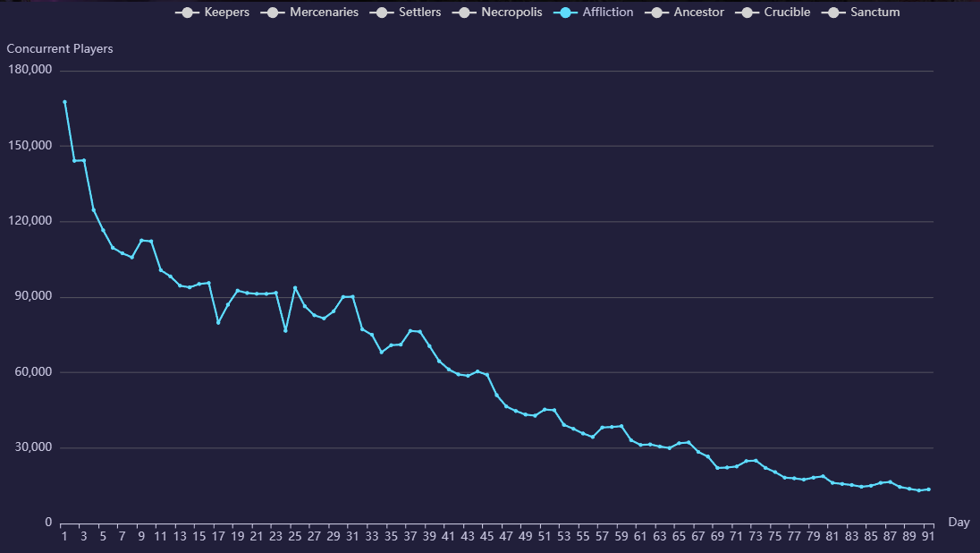Click the x-axis tick label 73
This screenshot has width=980, height=553.
click(x=756, y=536)
